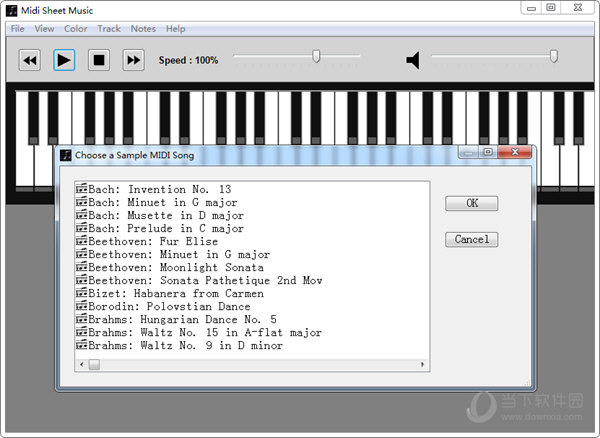The width and height of the screenshot is (600, 438).
Task: Click the speaker volume icon
Action: tap(413, 60)
